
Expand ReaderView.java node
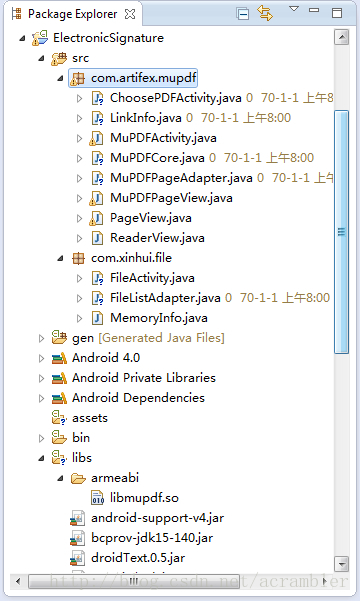79,238
